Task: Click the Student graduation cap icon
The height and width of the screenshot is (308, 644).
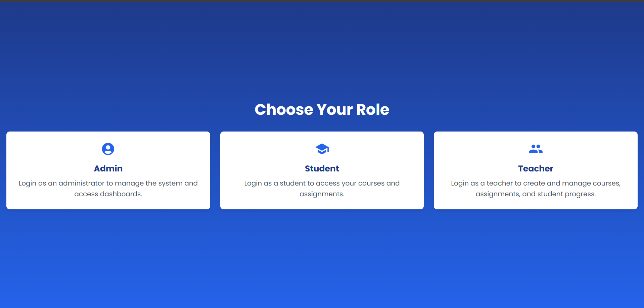Action: pos(322,149)
